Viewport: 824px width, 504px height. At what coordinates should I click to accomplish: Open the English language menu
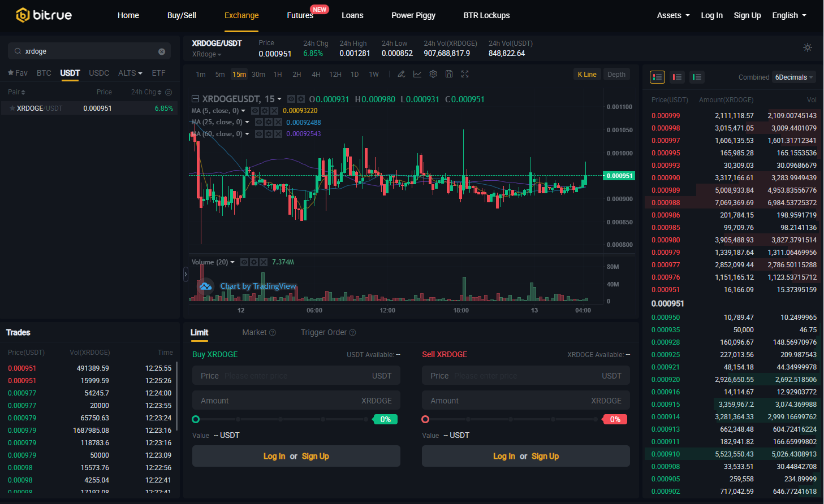(x=789, y=15)
